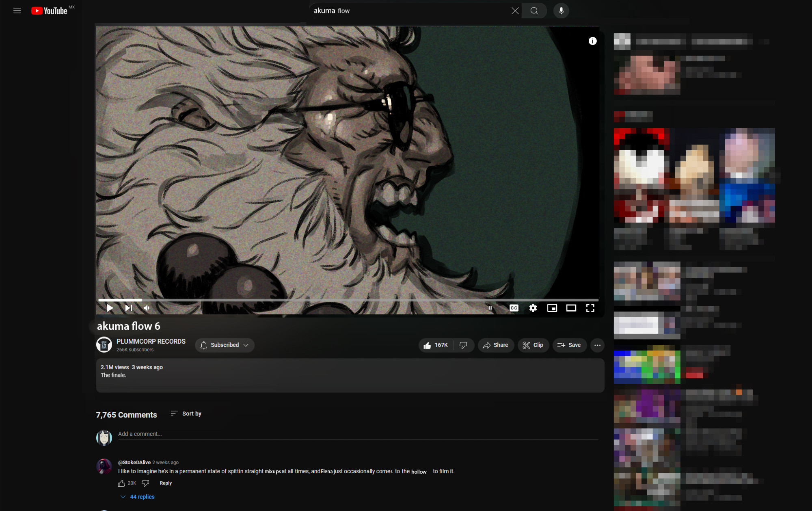Dislike the @StokeDAlive comment

point(145,483)
